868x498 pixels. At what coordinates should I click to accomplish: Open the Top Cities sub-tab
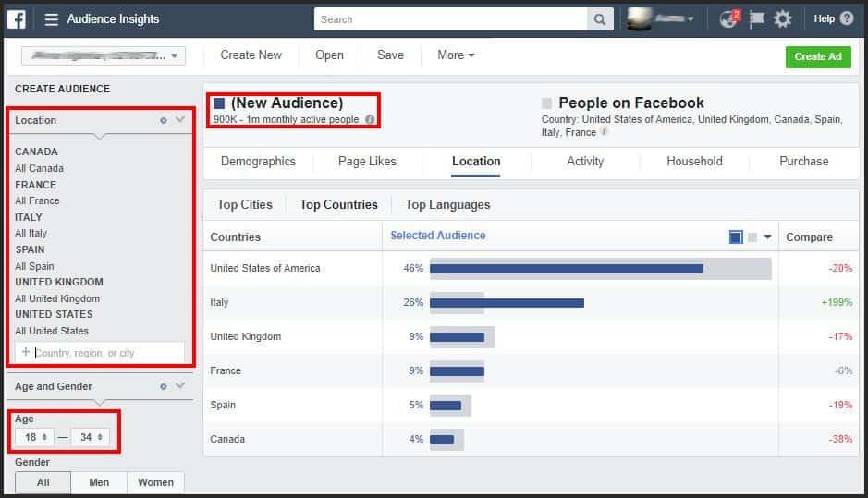click(x=245, y=205)
